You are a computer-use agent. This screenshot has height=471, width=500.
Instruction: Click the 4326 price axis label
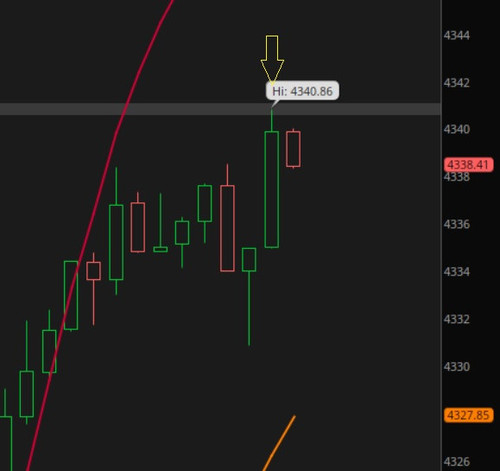[x=457, y=462]
